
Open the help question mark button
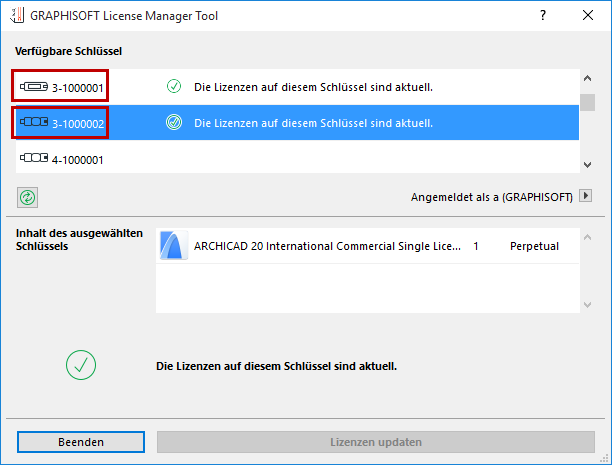click(543, 15)
